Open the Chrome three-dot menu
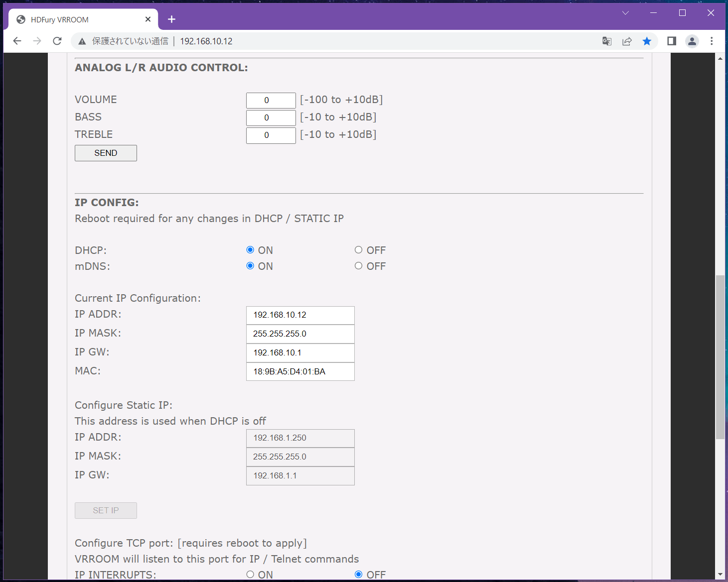 click(x=712, y=41)
